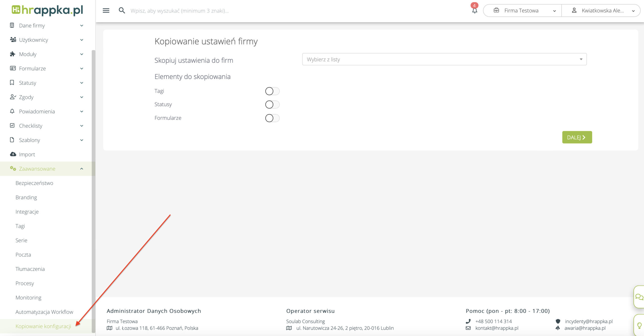The height and width of the screenshot is (336, 644).
Task: Click the sidebar vertical scrollbar
Action: pos(93,191)
